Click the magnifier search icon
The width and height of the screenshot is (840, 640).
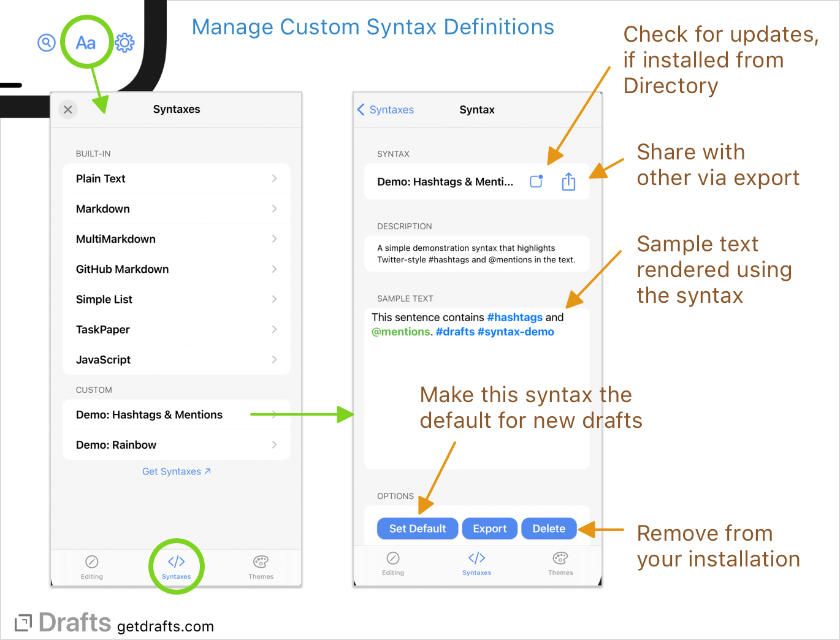pos(47,43)
